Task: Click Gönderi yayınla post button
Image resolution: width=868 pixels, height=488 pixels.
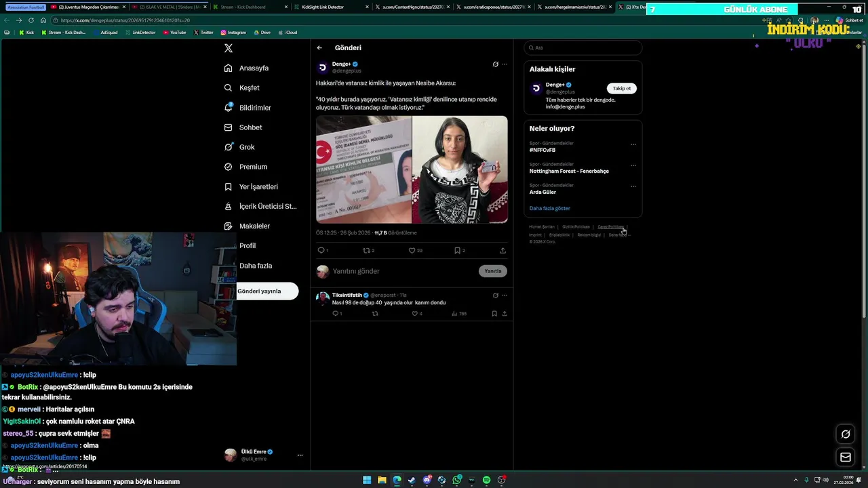Action: tap(267, 291)
